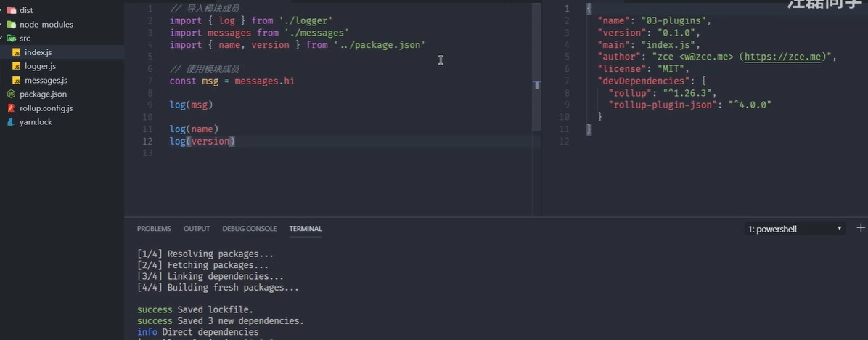Click the logger.js JS file icon
The height and width of the screenshot is (340, 868).
tap(17, 66)
